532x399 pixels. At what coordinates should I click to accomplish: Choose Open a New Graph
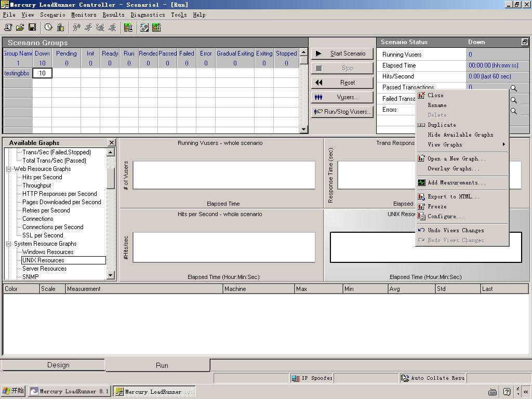(462, 158)
